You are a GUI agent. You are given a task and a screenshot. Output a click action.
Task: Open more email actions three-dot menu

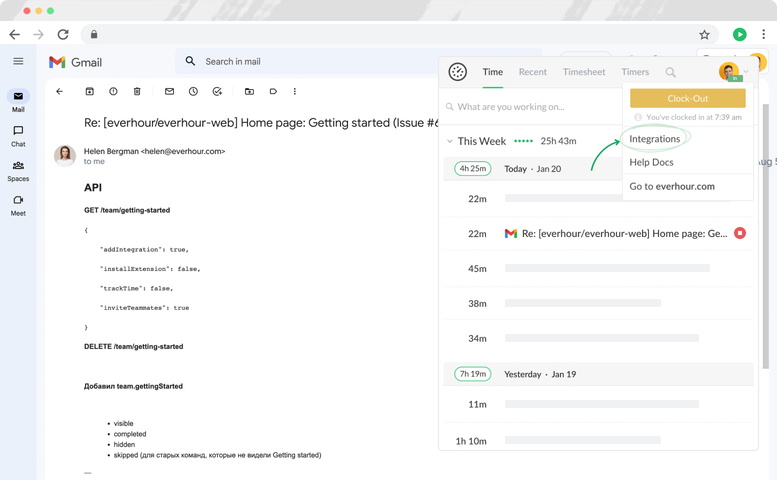(295, 91)
